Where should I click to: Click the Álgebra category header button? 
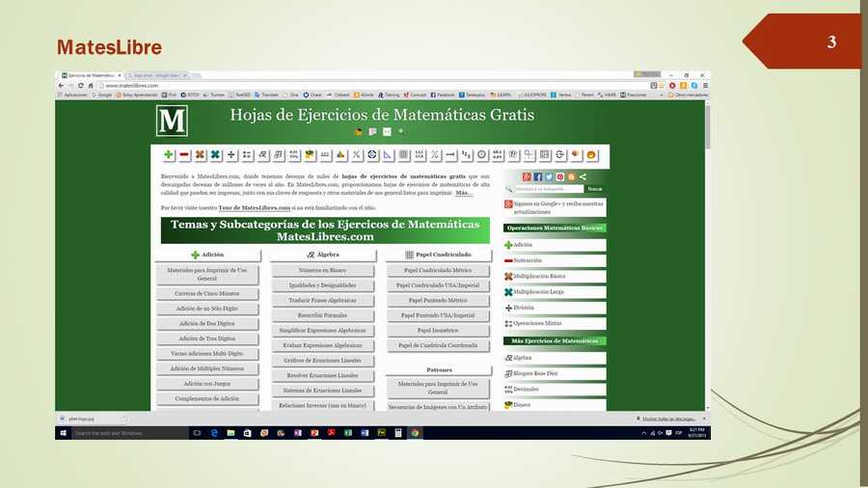point(323,255)
